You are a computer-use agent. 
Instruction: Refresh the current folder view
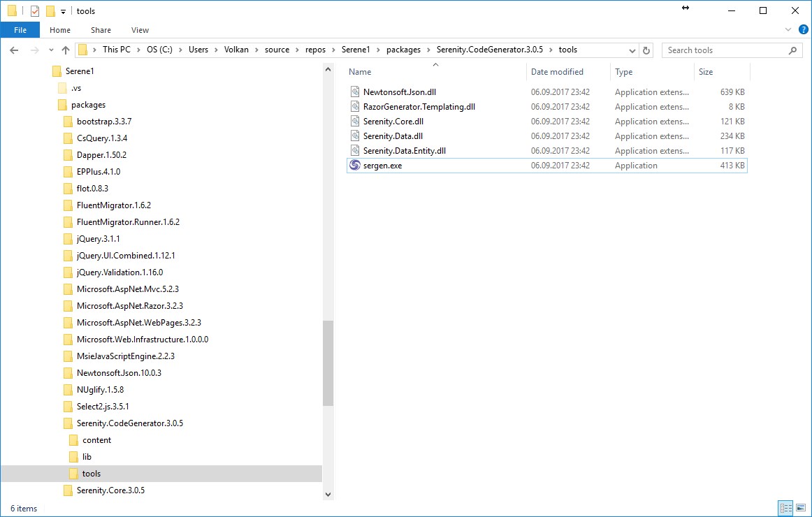pyautogui.click(x=646, y=50)
